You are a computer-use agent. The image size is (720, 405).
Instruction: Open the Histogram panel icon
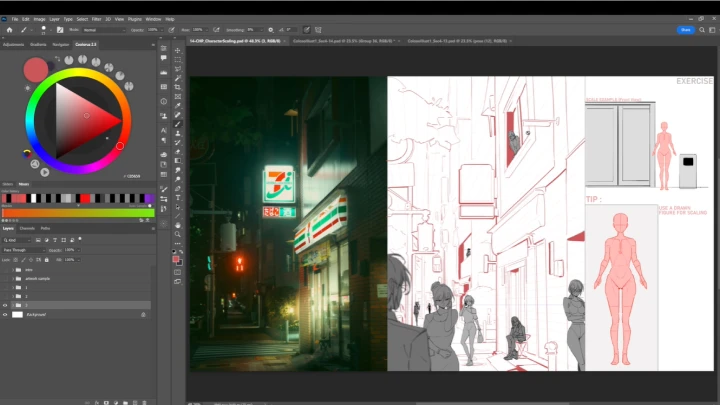163,73
